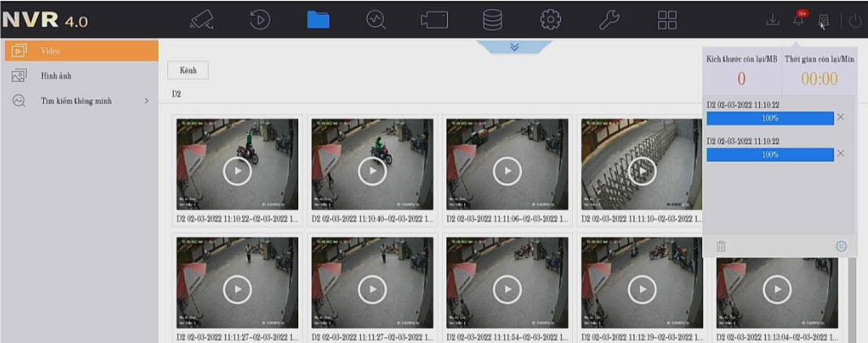868x343 pixels.
Task: Click the four-square grid icon
Action: point(609,20)
